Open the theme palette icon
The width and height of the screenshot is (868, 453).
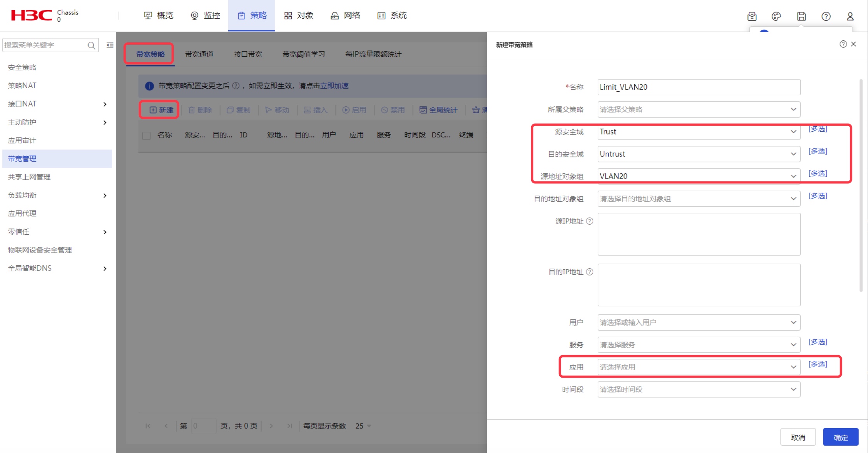click(776, 16)
